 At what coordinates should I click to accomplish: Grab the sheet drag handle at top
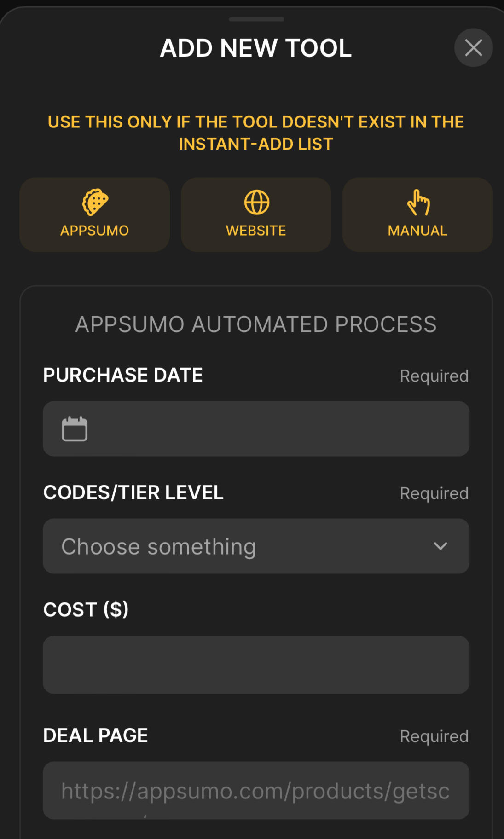click(256, 19)
